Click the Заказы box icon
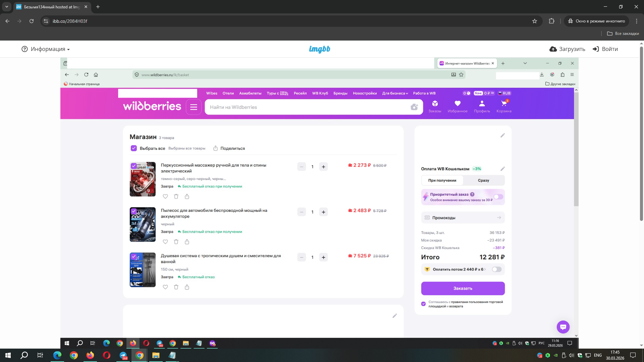The width and height of the screenshot is (644, 362). click(x=435, y=104)
